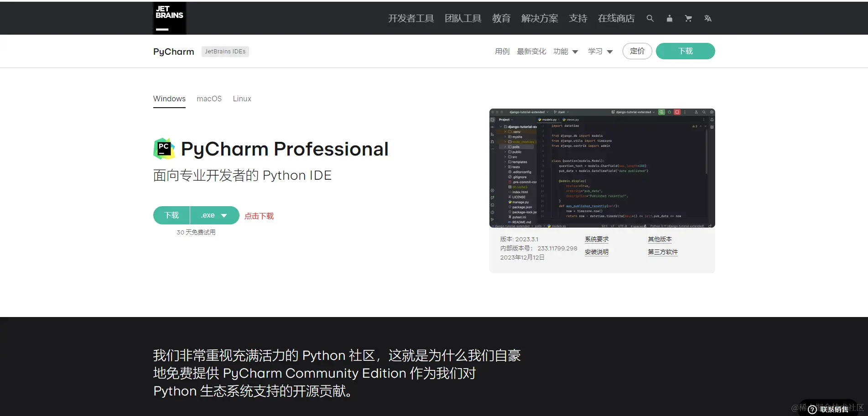Open the 第三方软件 link

663,252
